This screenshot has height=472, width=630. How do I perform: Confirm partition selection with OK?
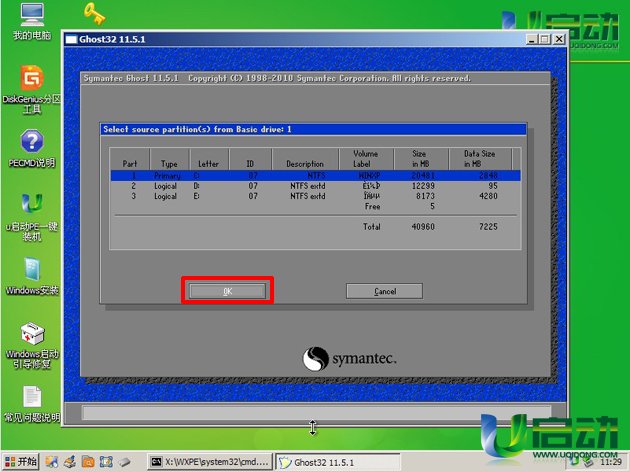coord(227,291)
